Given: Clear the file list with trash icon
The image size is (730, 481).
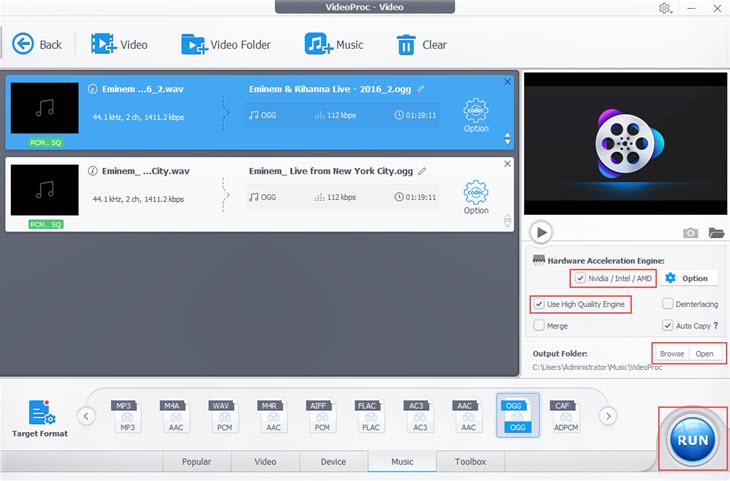Looking at the screenshot, I should tap(421, 45).
